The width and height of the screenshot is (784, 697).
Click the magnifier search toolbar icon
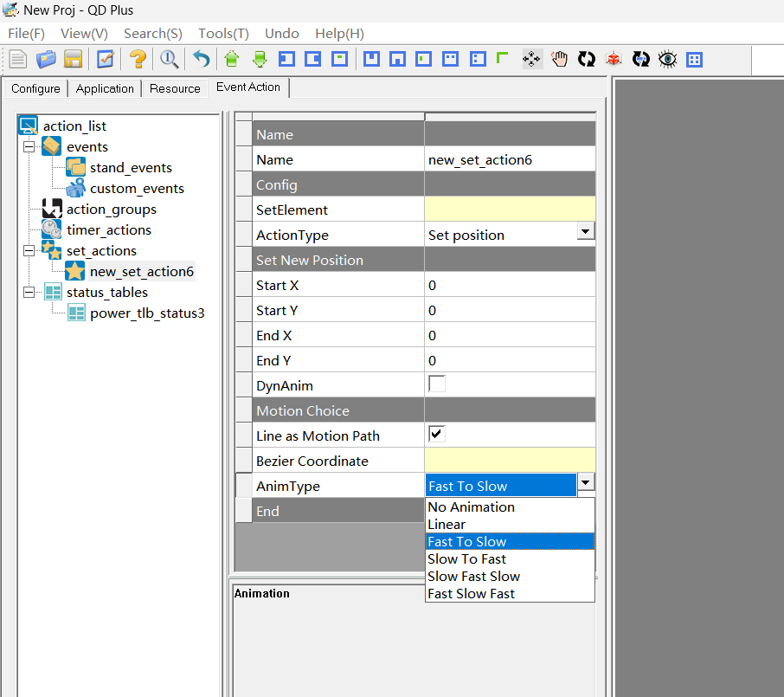coord(169,59)
